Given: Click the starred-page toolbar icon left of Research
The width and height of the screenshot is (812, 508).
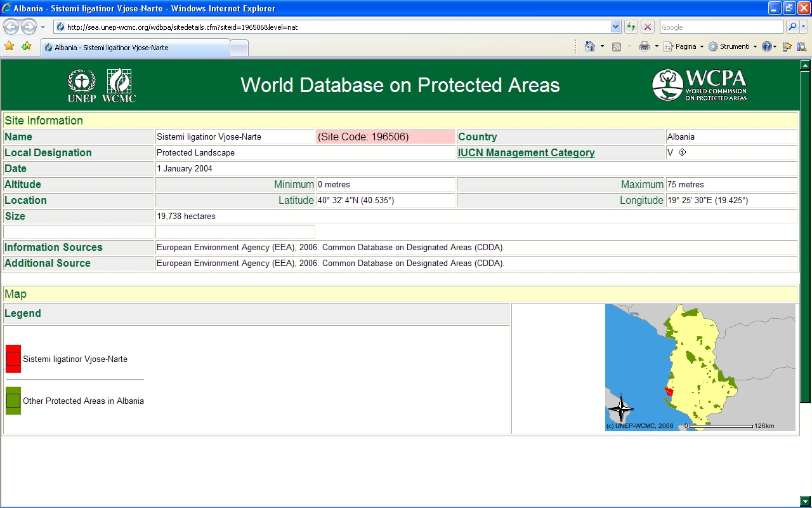Looking at the screenshot, I should click(x=787, y=46).
